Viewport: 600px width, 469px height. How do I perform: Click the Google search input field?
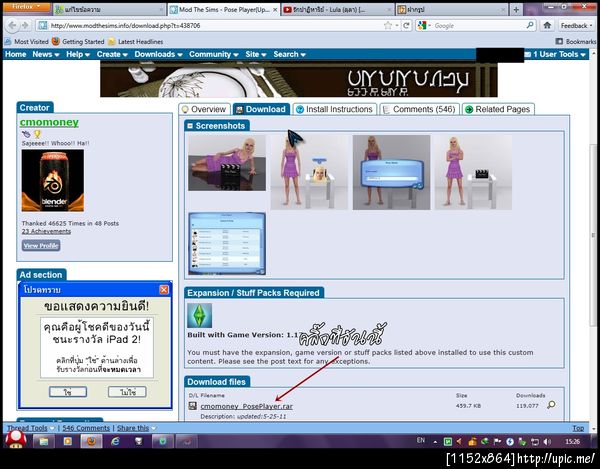point(479,26)
